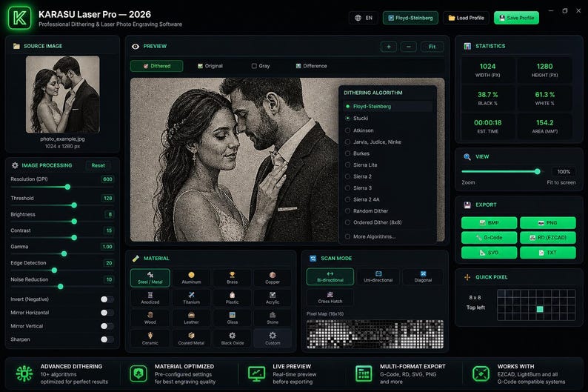Click the Load Profile button

pyautogui.click(x=466, y=18)
